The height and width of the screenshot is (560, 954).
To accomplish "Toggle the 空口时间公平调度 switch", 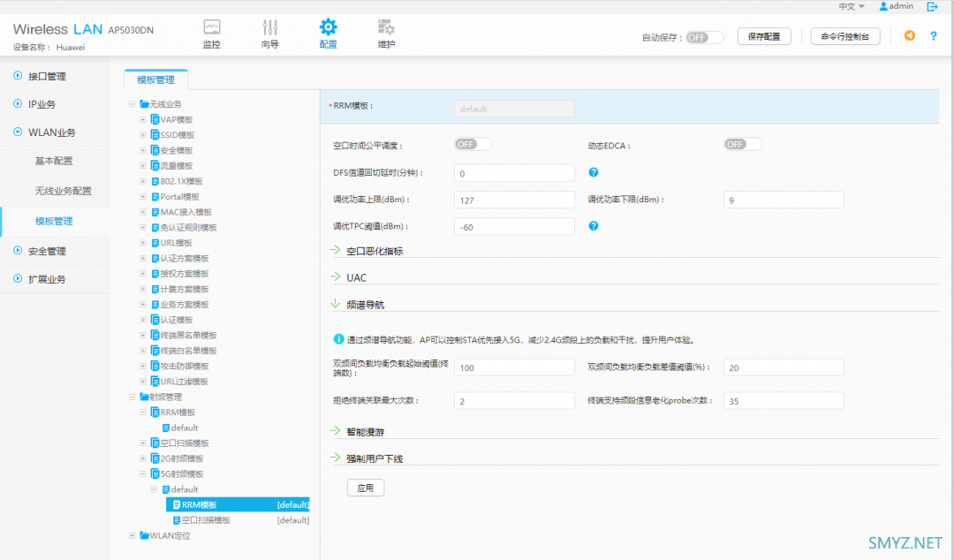I will (x=473, y=144).
